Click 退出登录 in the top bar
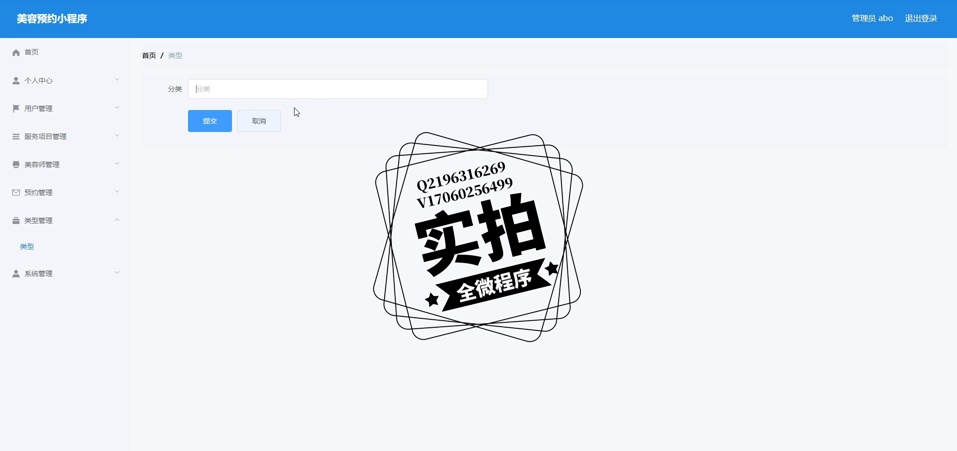The image size is (957, 451). click(x=920, y=18)
